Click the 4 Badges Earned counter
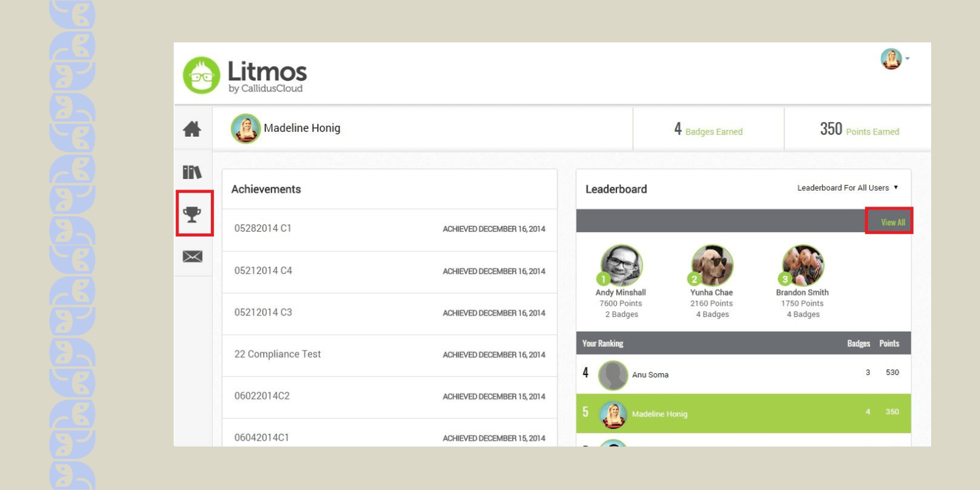Screen dimensions: 980x490 [708, 129]
